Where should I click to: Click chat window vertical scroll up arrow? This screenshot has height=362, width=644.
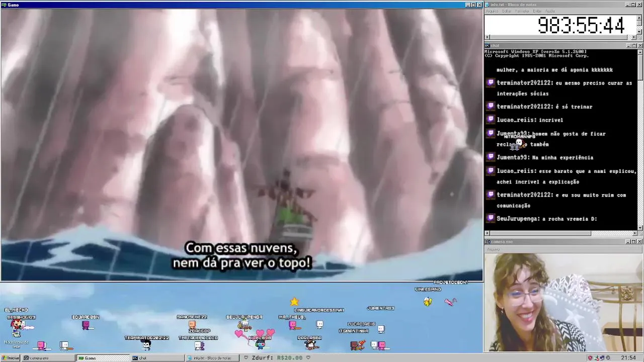point(639,52)
